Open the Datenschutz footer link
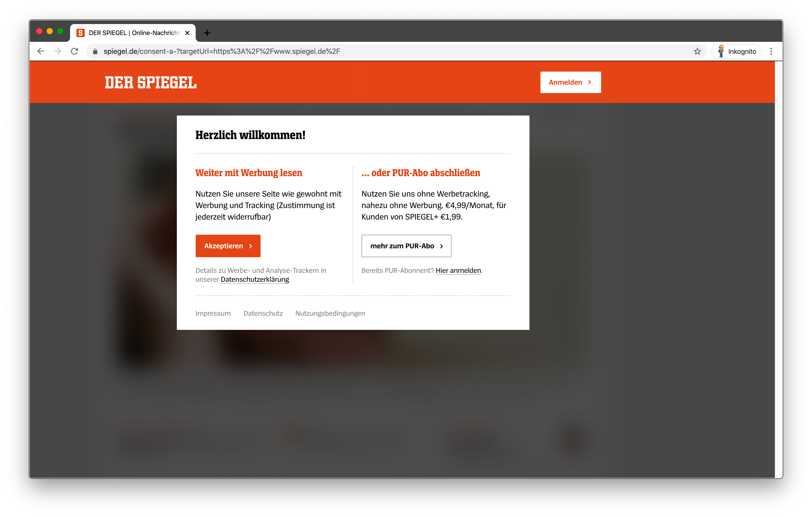This screenshot has width=812, height=517. pos(263,313)
